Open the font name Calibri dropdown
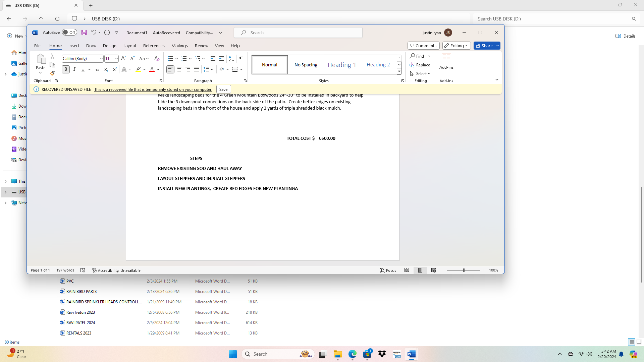 pos(101,59)
